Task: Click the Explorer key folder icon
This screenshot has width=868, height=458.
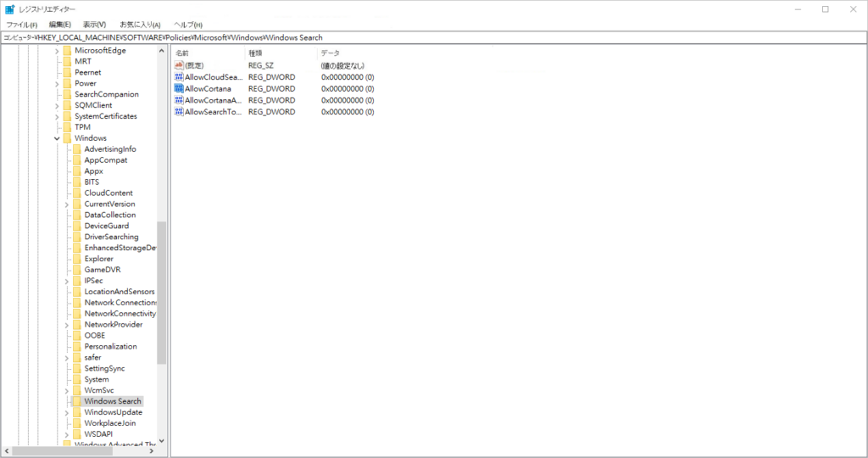Action: coord(76,259)
